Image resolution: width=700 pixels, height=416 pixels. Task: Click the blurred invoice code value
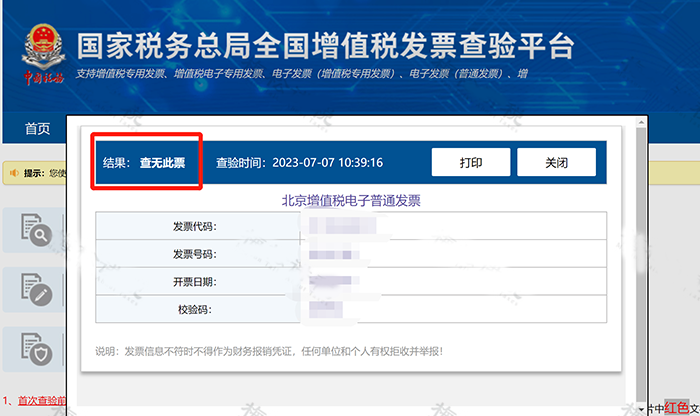click(x=342, y=226)
